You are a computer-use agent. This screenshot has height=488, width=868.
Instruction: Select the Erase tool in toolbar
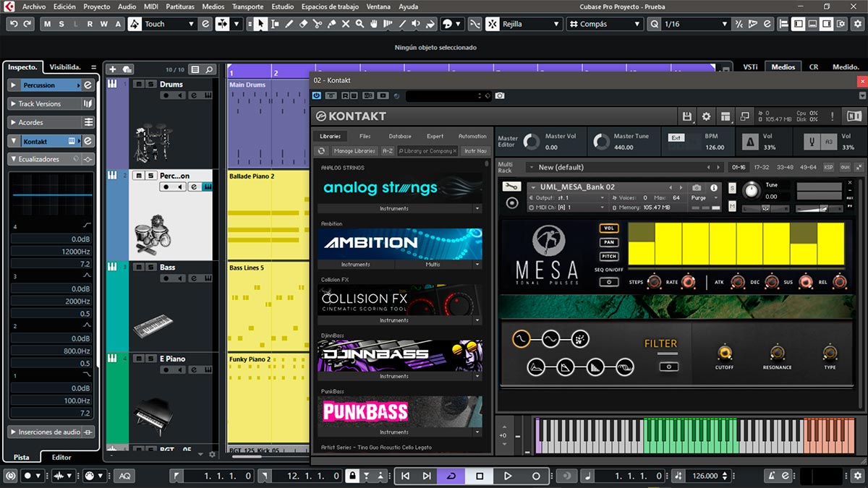(303, 24)
